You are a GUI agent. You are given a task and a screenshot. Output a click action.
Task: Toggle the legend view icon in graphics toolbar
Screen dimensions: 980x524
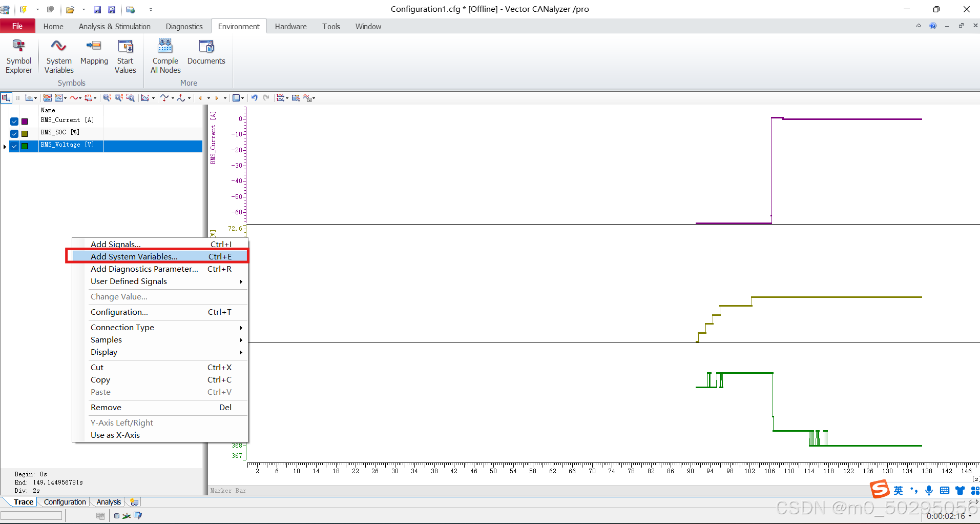[x=6, y=98]
